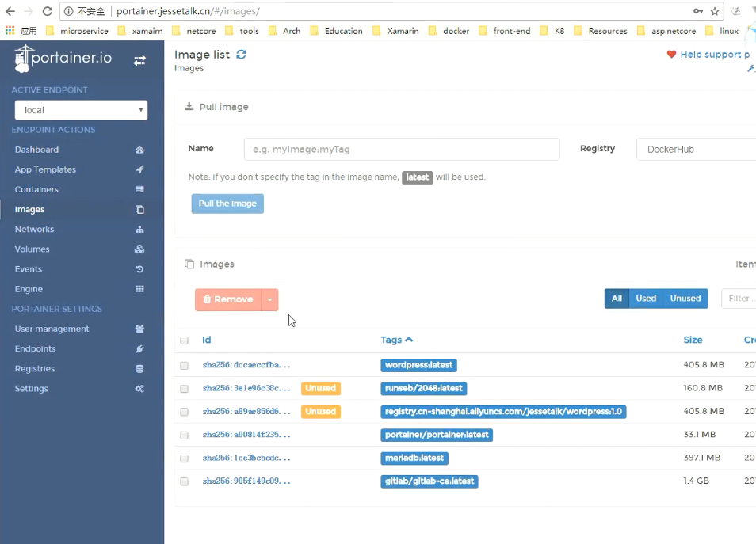Viewport: 756px width, 544px height.
Task: Click the Registries database icon
Action: (x=139, y=369)
